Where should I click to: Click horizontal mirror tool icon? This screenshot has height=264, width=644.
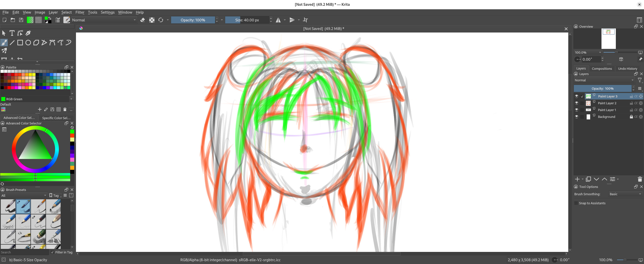(278, 20)
